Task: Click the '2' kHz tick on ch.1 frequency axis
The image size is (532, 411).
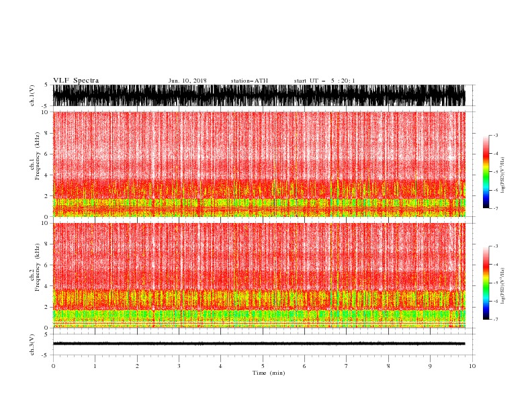Action: [x=46, y=196]
